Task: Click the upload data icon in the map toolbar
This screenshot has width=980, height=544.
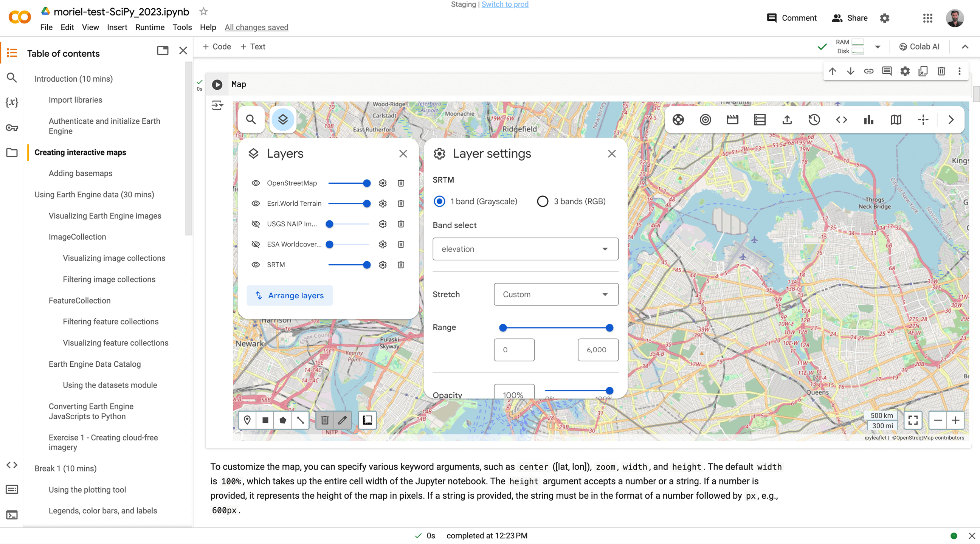Action: [x=787, y=120]
